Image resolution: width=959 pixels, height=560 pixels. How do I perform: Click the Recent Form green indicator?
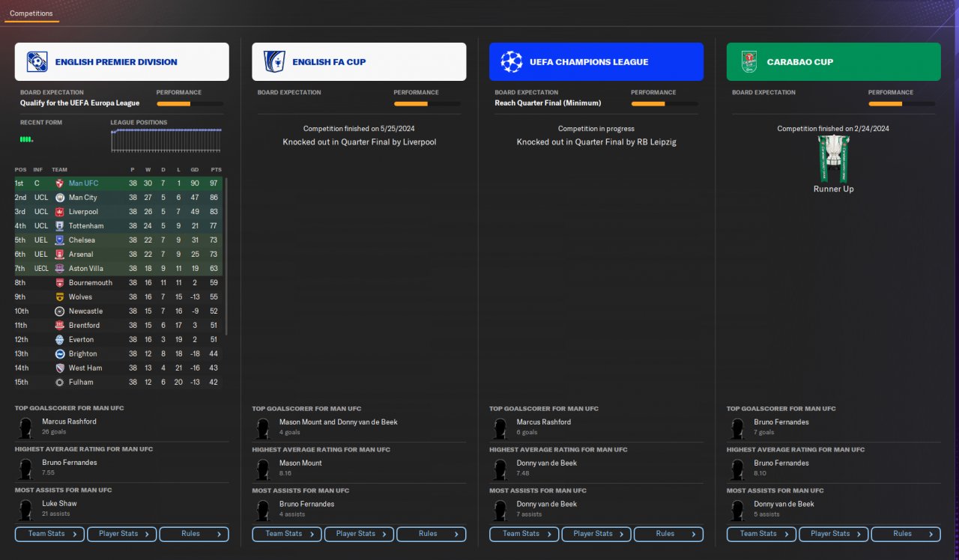click(26, 139)
